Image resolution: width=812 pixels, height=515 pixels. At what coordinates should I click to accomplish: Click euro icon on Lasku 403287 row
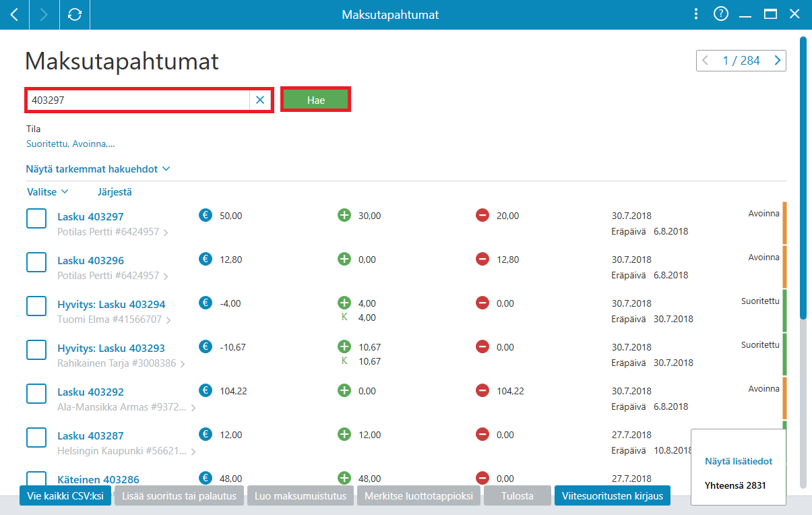pyautogui.click(x=206, y=435)
